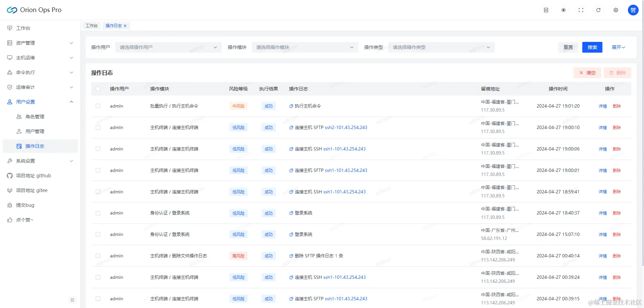This screenshot has width=644, height=308.
Task: Open the bookmark icon in top header
Action: tap(546, 10)
